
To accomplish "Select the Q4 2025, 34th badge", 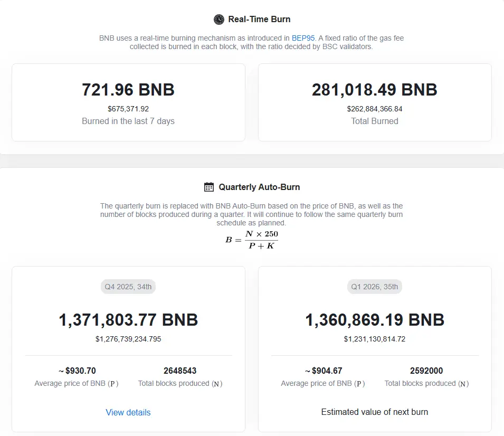I will (x=128, y=287).
